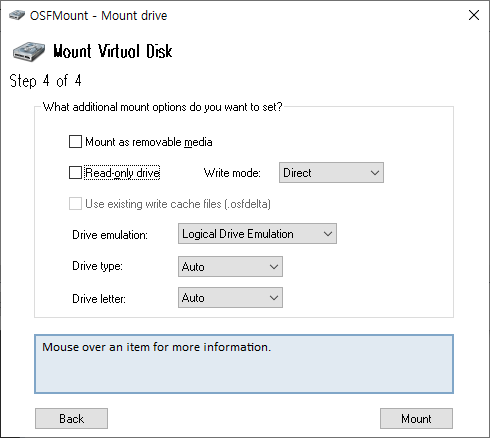
Task: Go Back to previous step
Action: click(x=71, y=418)
